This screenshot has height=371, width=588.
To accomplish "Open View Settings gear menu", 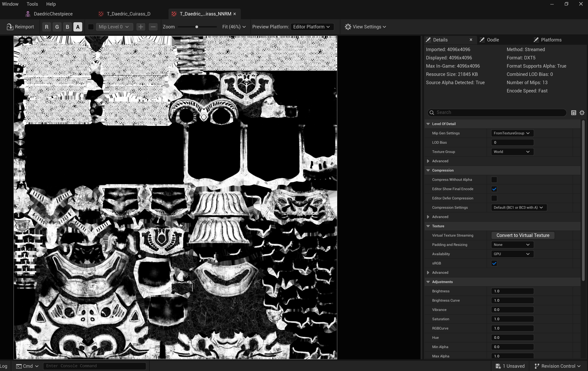I will pyautogui.click(x=365, y=27).
